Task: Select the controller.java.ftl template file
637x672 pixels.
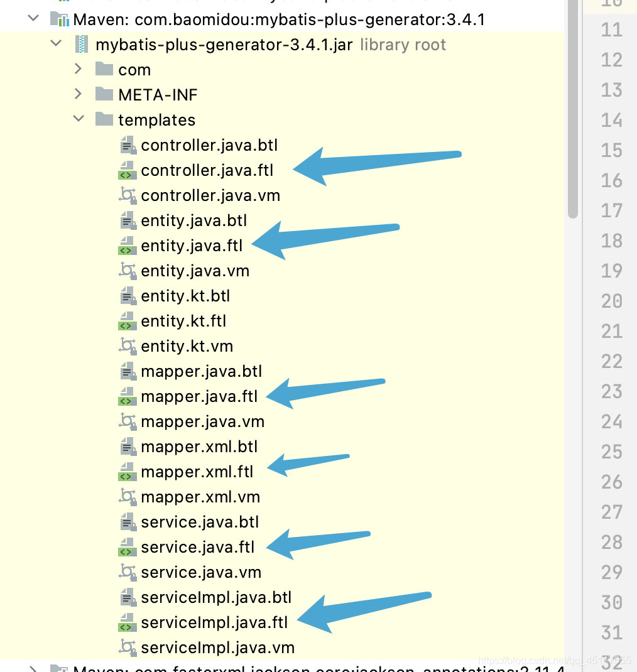Action: 207,170
